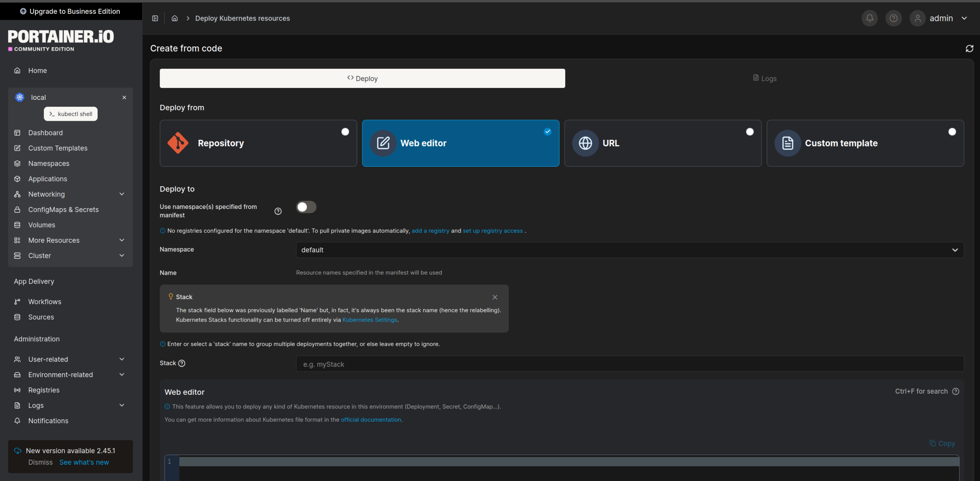Open the notifications bell in header
The image size is (980, 481).
point(870,18)
